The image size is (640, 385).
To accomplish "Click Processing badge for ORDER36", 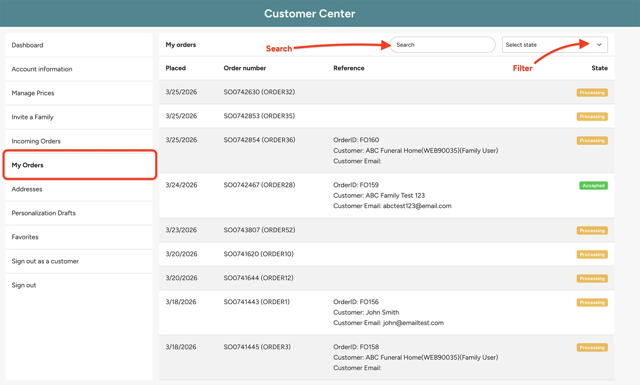I will tap(592, 141).
